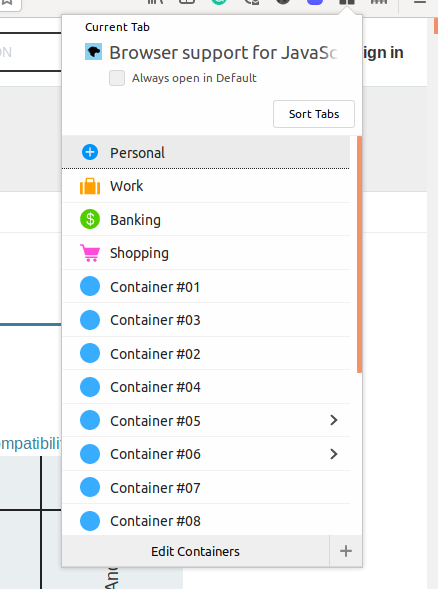Choose the Container #04 row
Image resolution: width=438 pixels, height=589 pixels.
click(x=206, y=387)
